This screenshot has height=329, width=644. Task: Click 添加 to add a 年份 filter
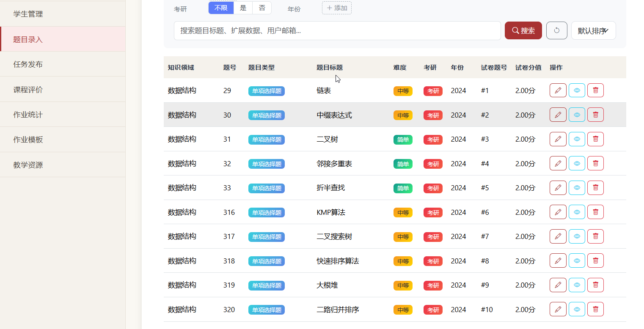(337, 8)
